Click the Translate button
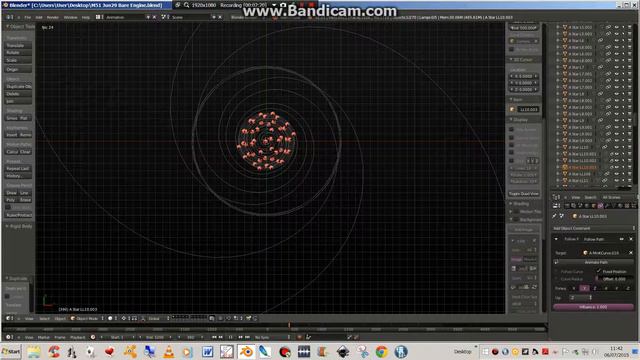 point(18,45)
